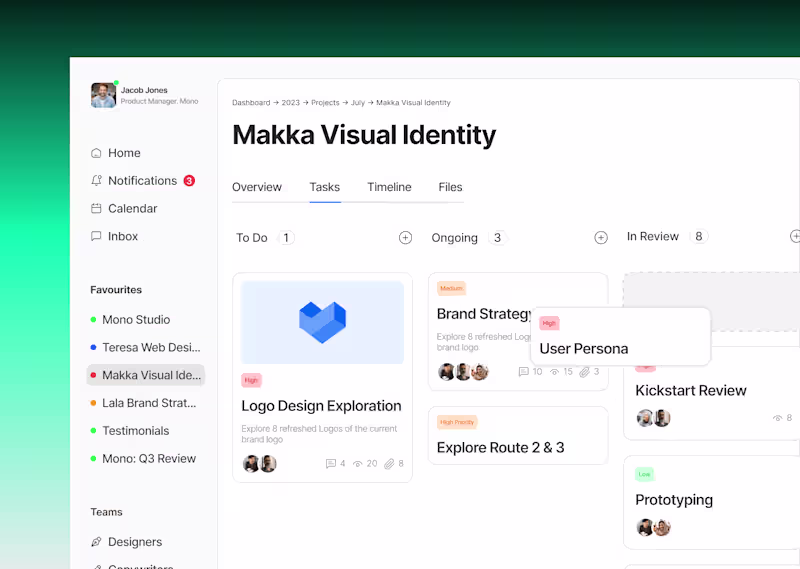The image size is (800, 569).
Task: Click Dashboard in the breadcrumb
Action: 251,103
